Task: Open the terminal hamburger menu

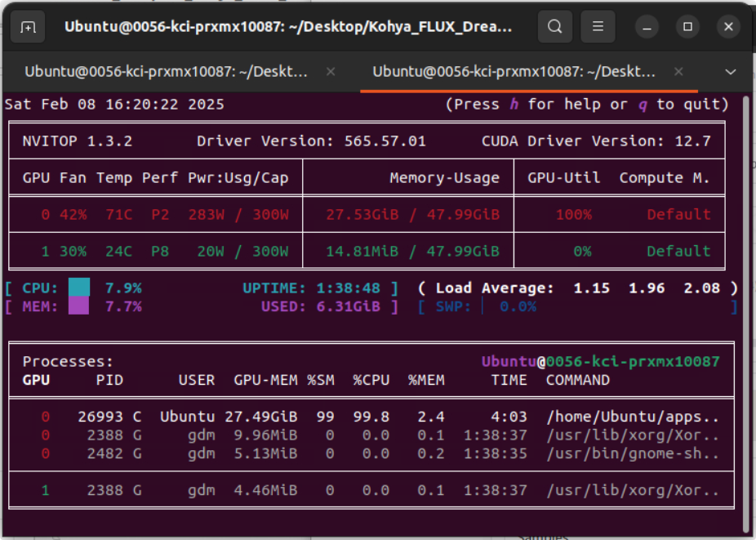Action: [598, 26]
